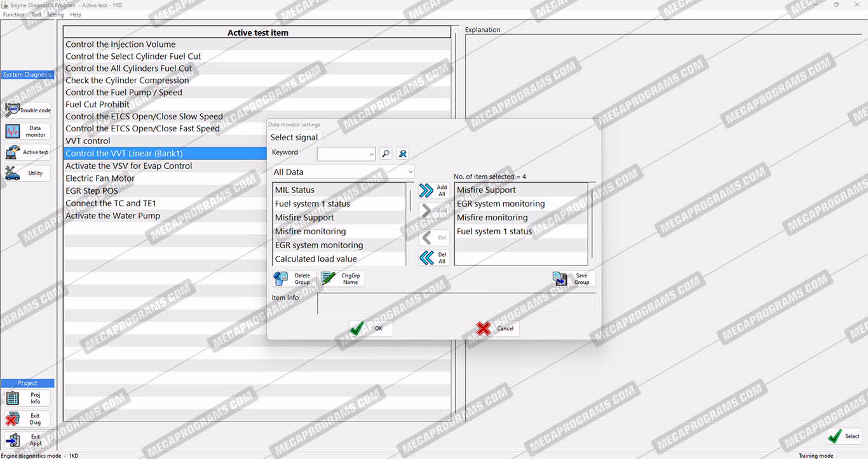868x459 pixels.
Task: Click the keyword search magnifier icon
Action: tap(386, 154)
